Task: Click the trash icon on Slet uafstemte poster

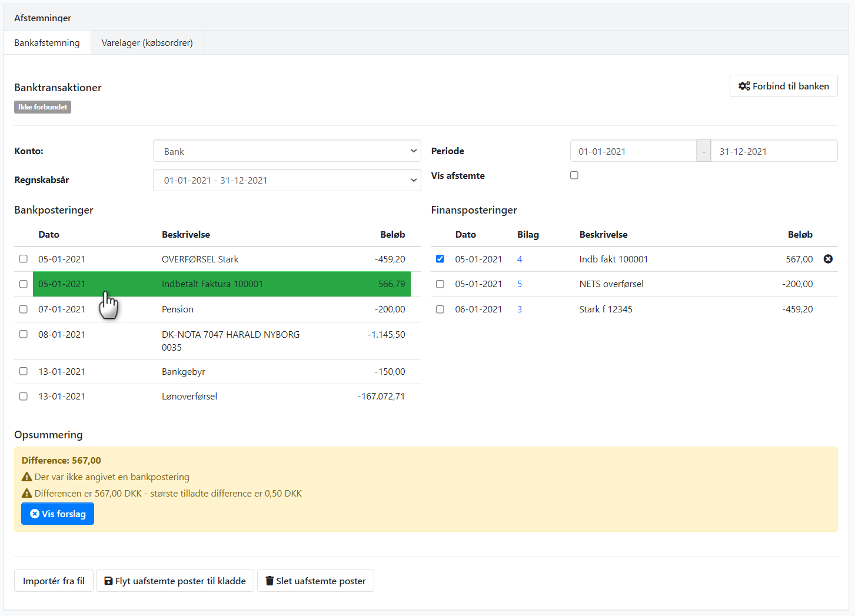Action: tap(270, 581)
